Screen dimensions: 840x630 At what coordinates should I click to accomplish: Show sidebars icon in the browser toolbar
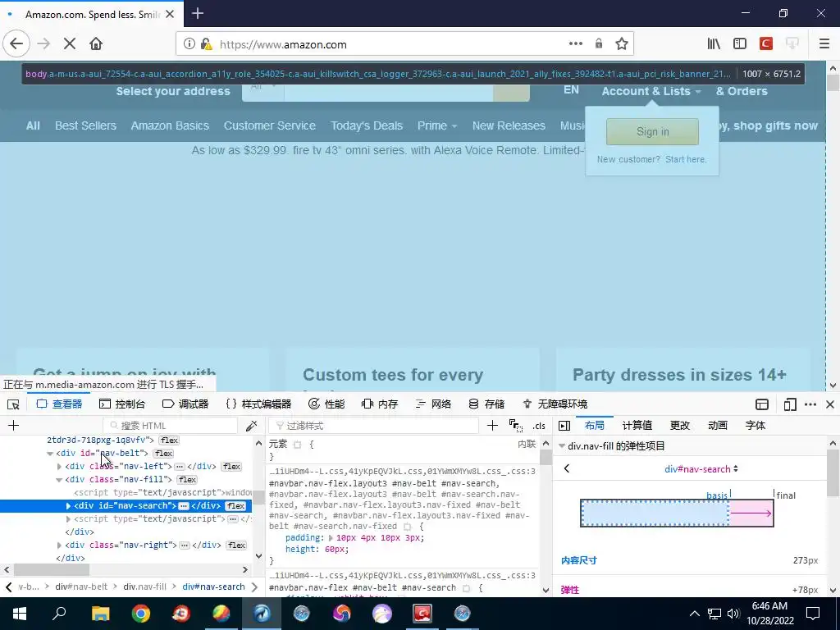pyautogui.click(x=740, y=44)
